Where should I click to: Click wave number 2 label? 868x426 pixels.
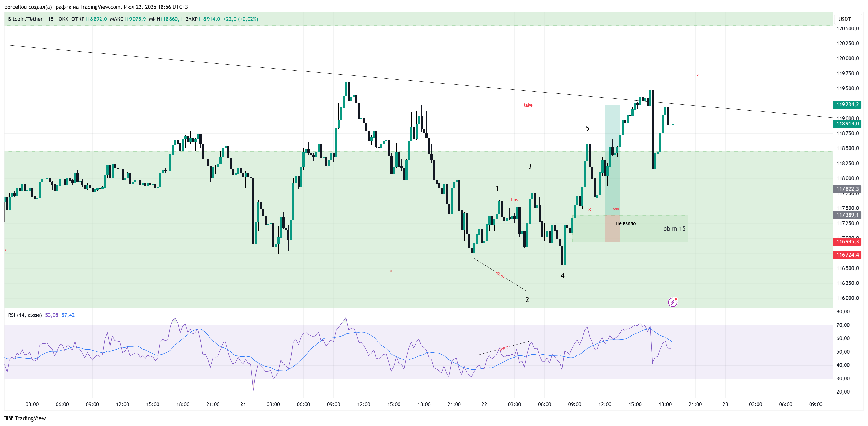(x=527, y=300)
